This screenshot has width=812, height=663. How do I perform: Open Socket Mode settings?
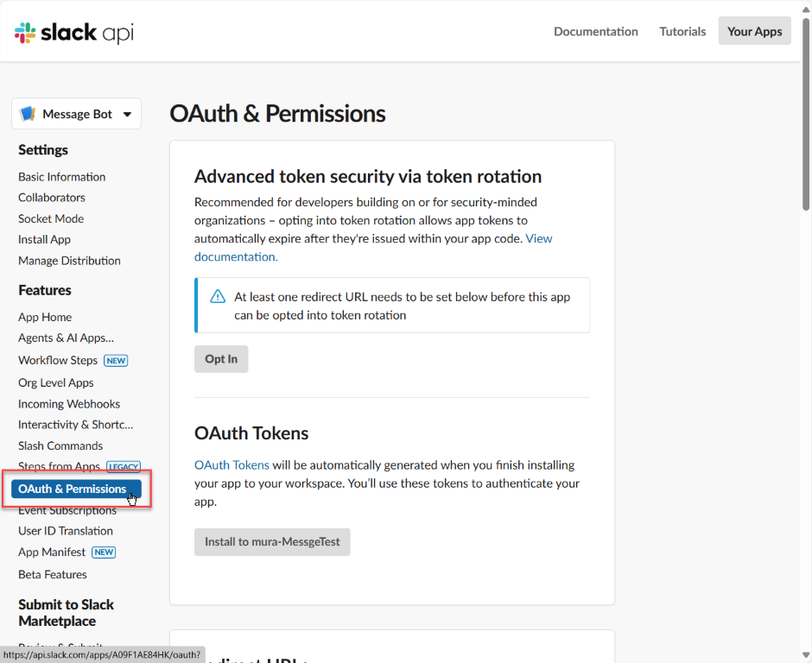point(51,219)
